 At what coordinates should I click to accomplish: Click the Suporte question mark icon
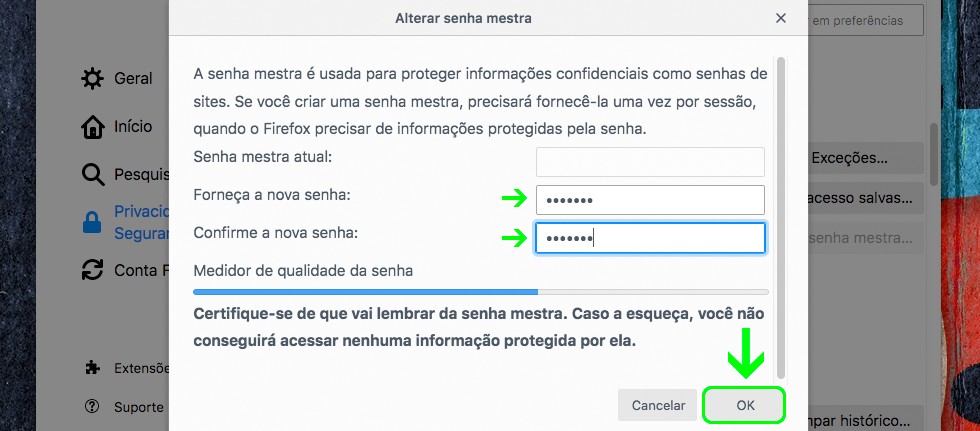(93, 407)
